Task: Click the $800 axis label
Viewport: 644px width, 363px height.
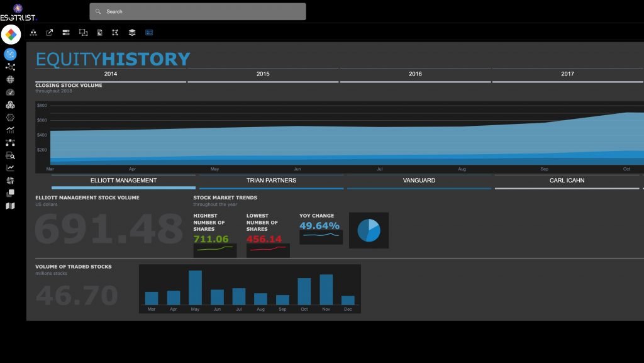Action: click(x=42, y=106)
